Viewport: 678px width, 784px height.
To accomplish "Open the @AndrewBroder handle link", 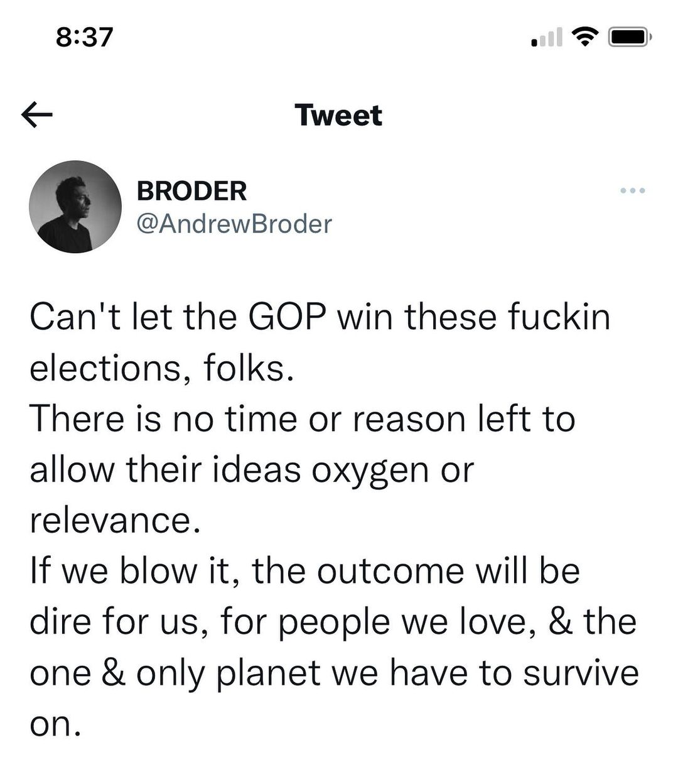I will pyautogui.click(x=234, y=223).
